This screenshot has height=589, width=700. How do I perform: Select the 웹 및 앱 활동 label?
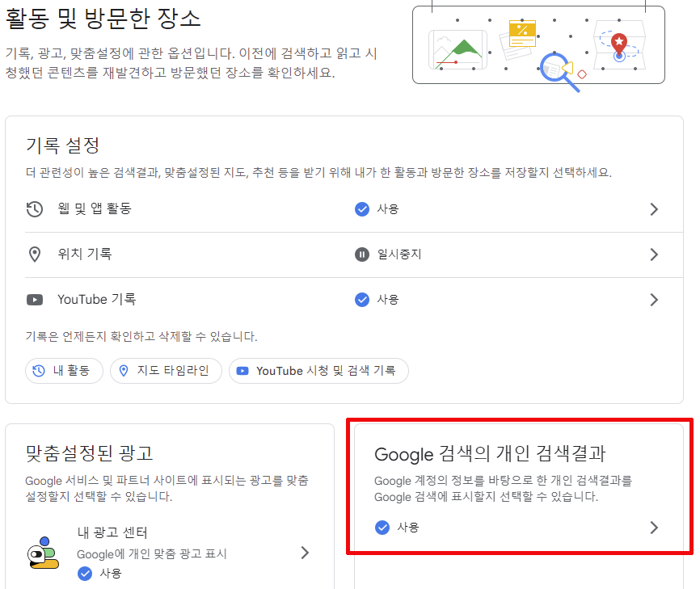(95, 208)
